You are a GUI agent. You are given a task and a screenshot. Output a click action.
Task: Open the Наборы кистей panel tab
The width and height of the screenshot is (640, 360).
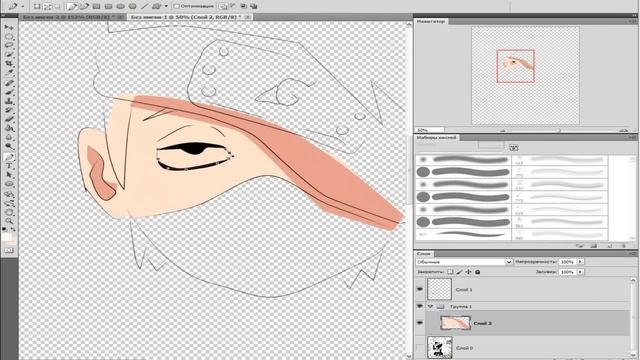click(436, 138)
